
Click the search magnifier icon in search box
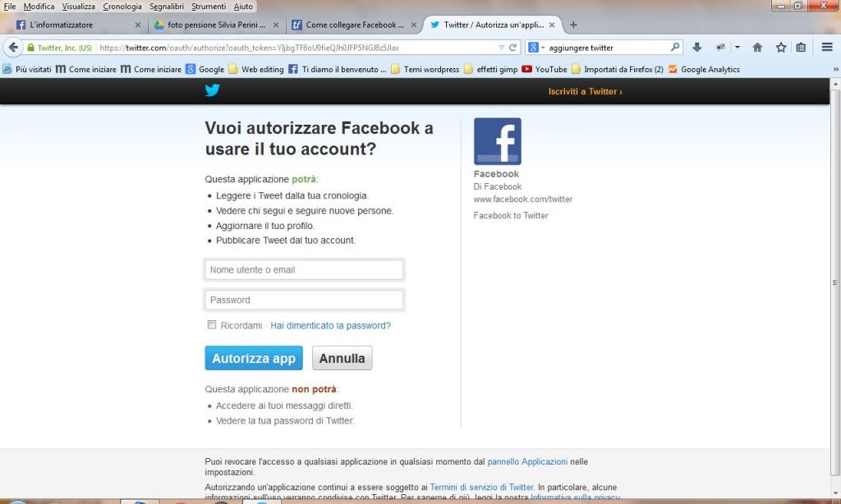pos(675,47)
